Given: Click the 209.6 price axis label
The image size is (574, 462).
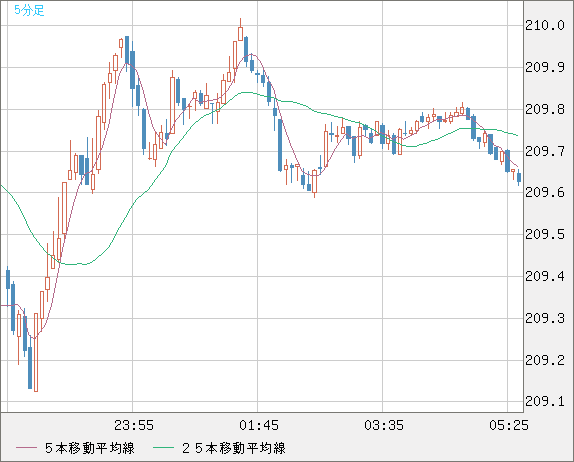Looking at the screenshot, I should click(x=545, y=193).
